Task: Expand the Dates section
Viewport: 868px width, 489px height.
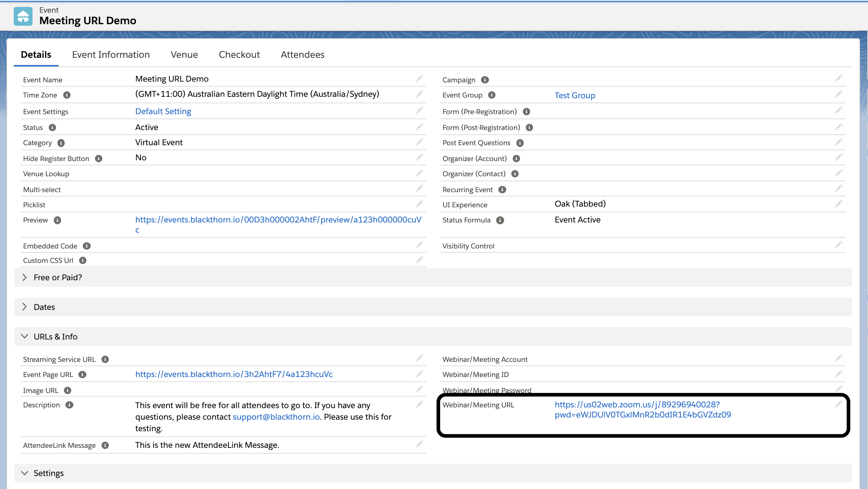Action: pyautogui.click(x=433, y=307)
